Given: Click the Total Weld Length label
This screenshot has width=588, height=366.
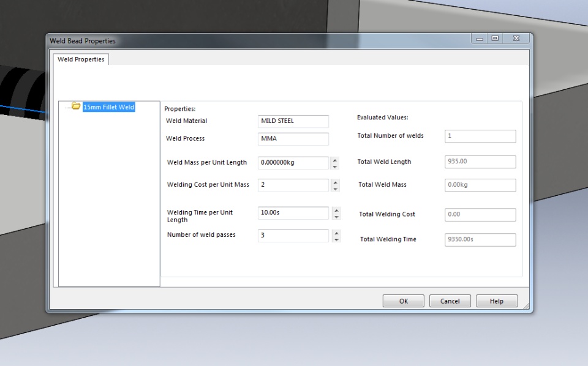Looking at the screenshot, I should click(384, 162).
